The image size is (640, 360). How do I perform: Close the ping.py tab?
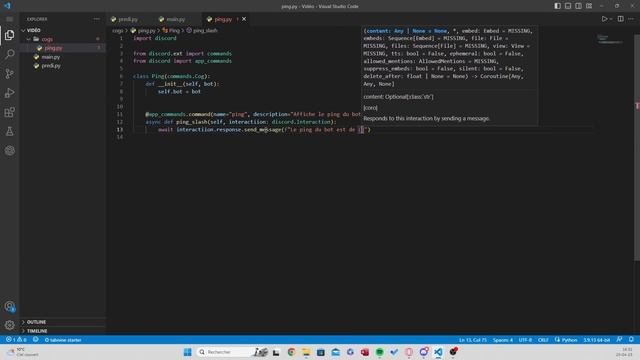tap(244, 19)
